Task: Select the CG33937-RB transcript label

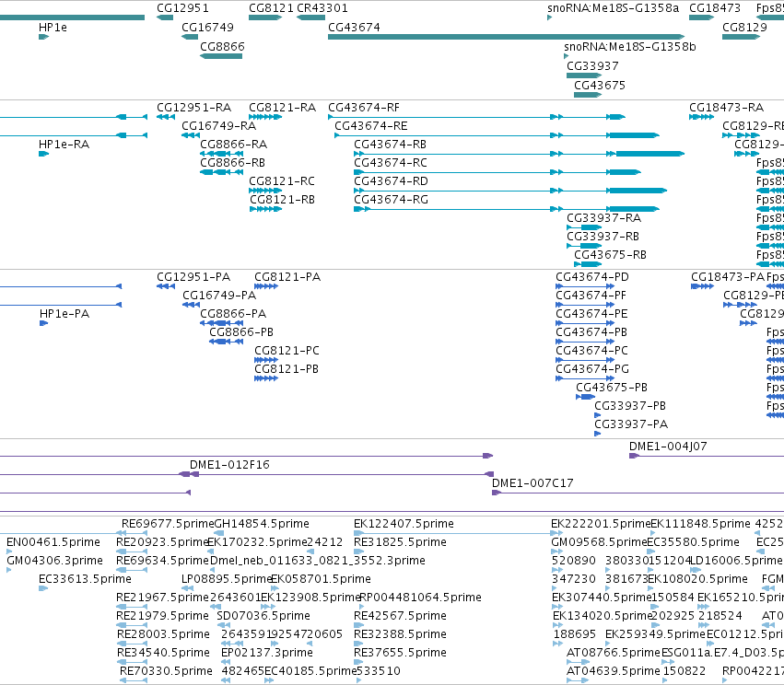Action: (x=603, y=237)
